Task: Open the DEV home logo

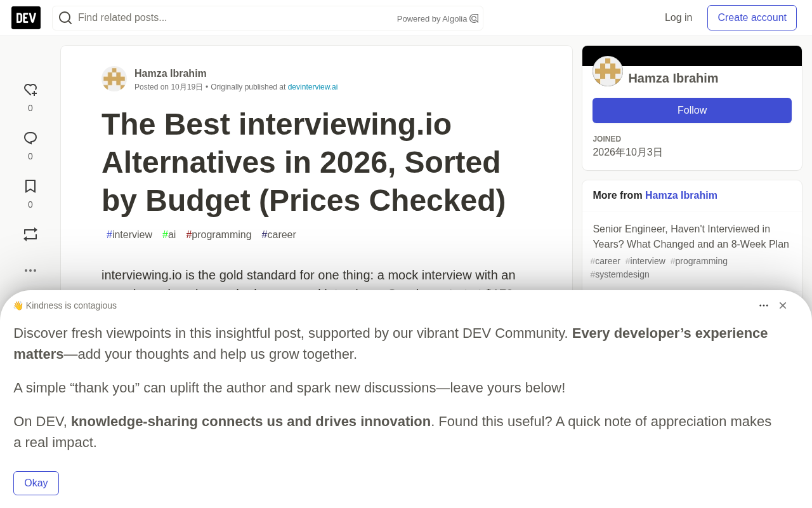Action: 26,18
